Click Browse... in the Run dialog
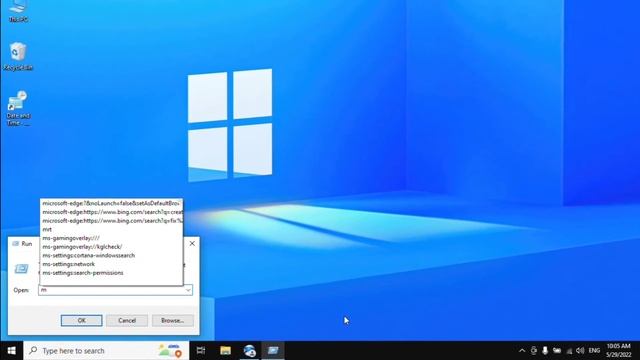The width and height of the screenshot is (640, 360). (x=173, y=320)
